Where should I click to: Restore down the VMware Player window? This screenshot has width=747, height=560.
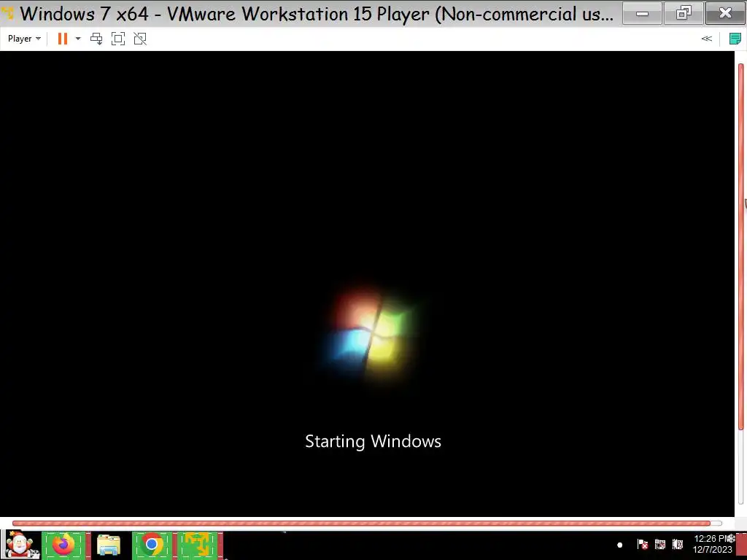(683, 13)
